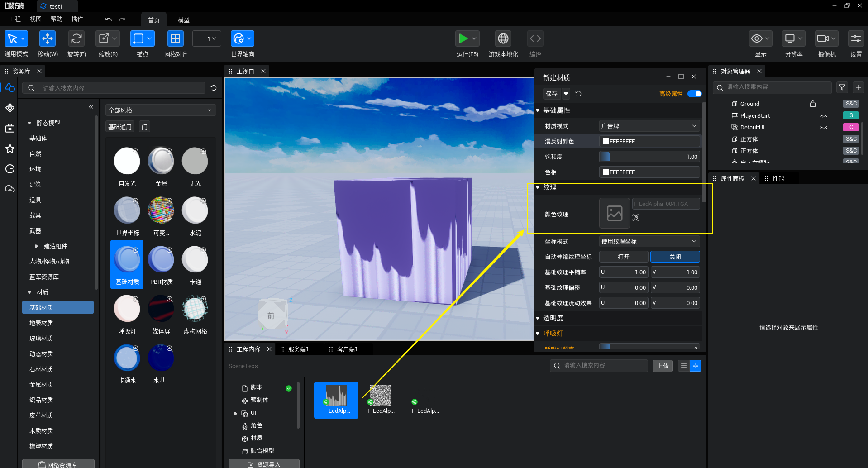Open the 坐标模式 dropdown
868x468 pixels.
[649, 241]
